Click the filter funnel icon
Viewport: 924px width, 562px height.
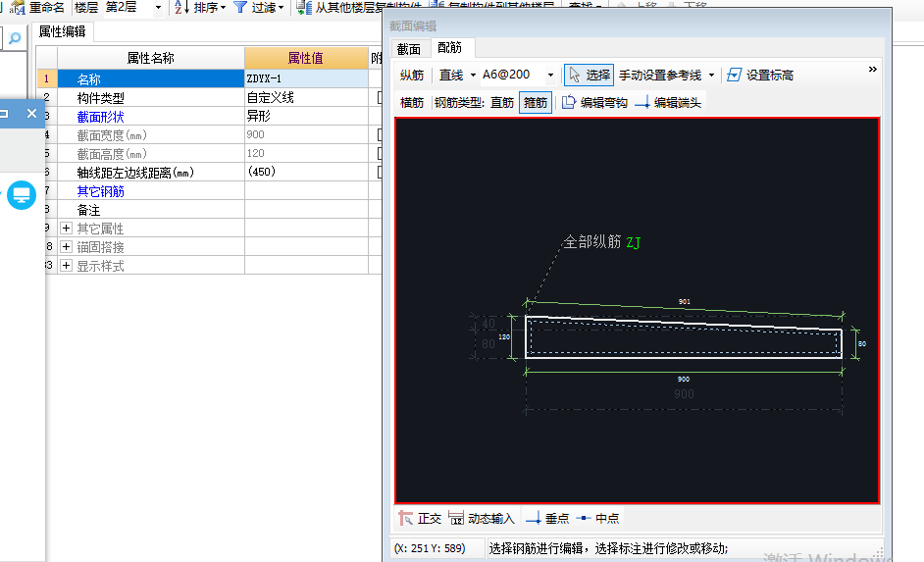(x=240, y=7)
